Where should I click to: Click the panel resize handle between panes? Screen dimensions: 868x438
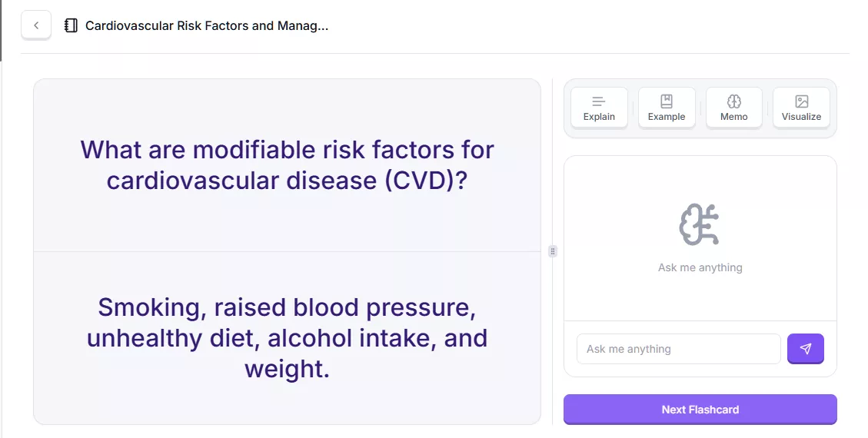(553, 251)
